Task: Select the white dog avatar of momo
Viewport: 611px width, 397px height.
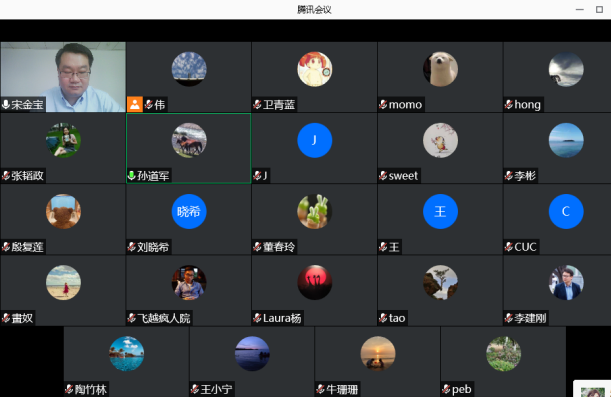Action: tap(440, 69)
